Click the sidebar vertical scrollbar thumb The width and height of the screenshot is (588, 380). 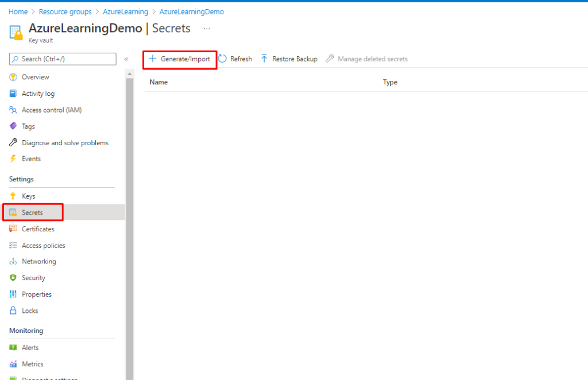130,228
